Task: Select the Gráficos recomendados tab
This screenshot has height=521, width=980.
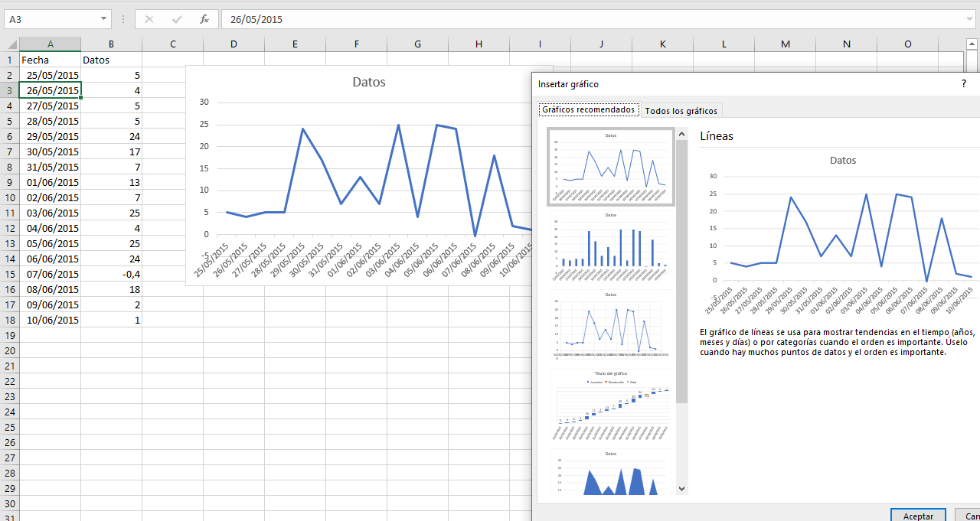Action: click(x=589, y=109)
